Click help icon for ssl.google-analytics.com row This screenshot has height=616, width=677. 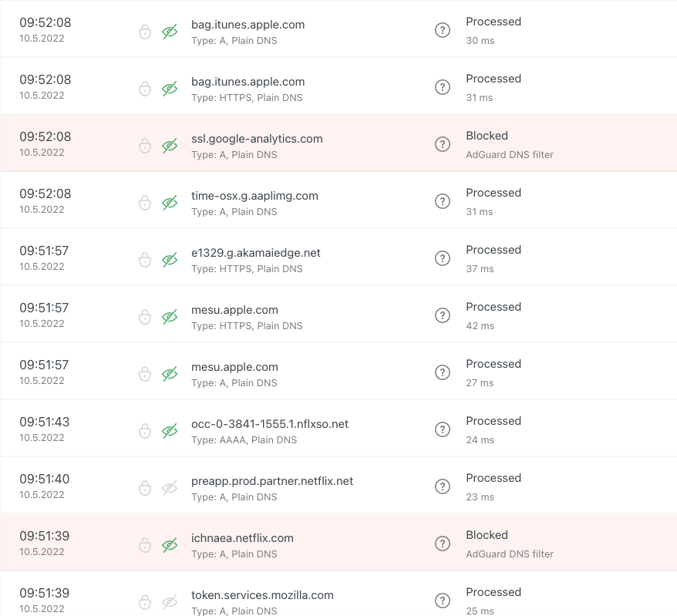442,144
